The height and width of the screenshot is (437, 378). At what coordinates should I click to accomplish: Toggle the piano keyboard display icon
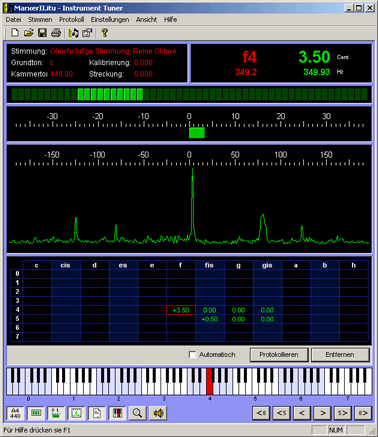pos(117,413)
